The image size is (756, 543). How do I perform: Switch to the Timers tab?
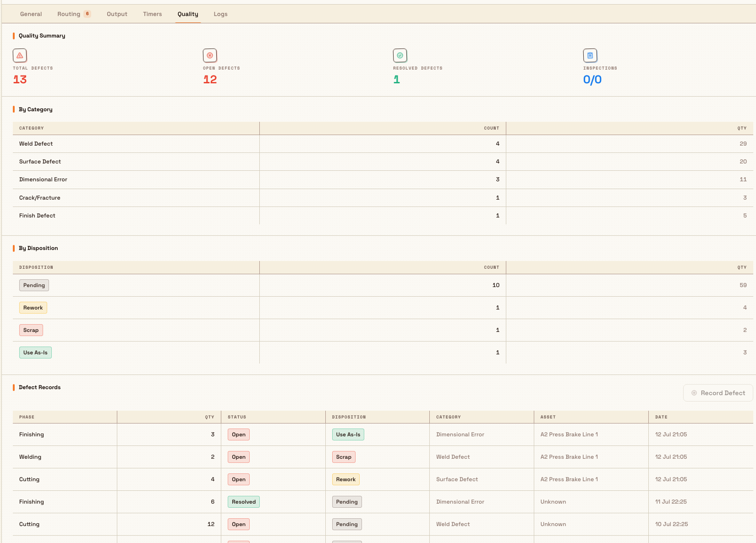click(153, 14)
